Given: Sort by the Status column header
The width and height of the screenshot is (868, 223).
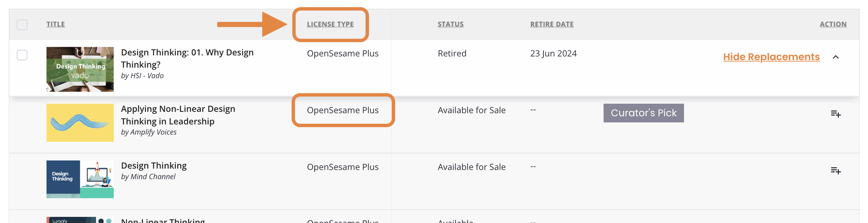Looking at the screenshot, I should point(450,24).
